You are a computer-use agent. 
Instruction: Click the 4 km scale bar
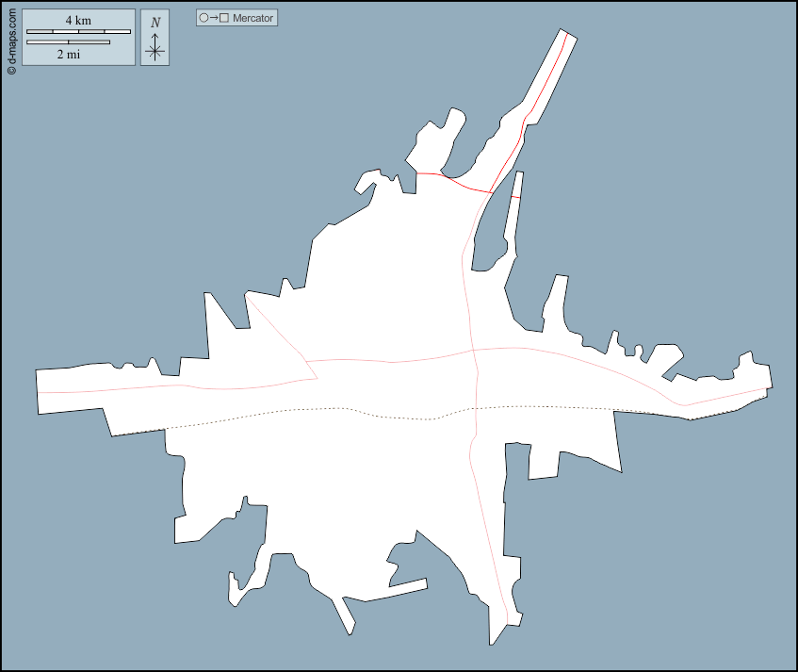(78, 32)
